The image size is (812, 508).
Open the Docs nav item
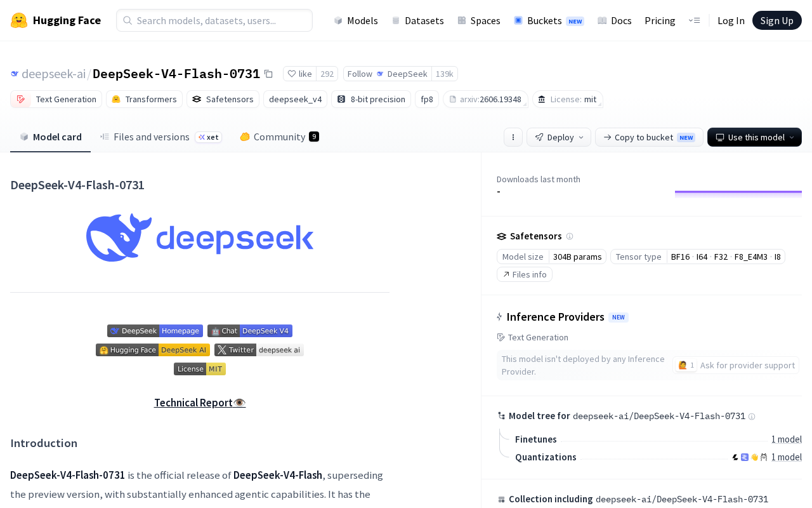[x=615, y=20]
